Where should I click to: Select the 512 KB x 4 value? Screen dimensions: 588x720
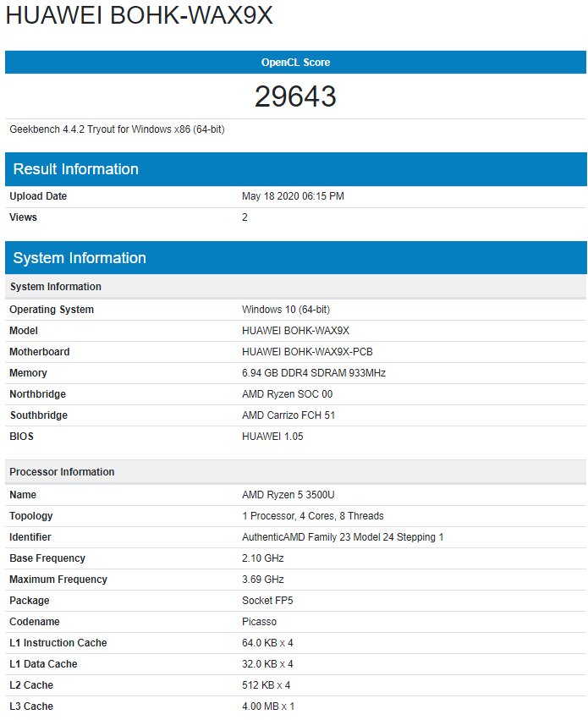coord(266,684)
